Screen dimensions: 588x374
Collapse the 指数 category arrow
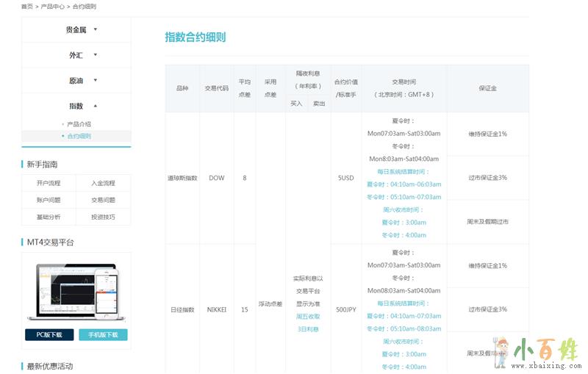(x=96, y=106)
